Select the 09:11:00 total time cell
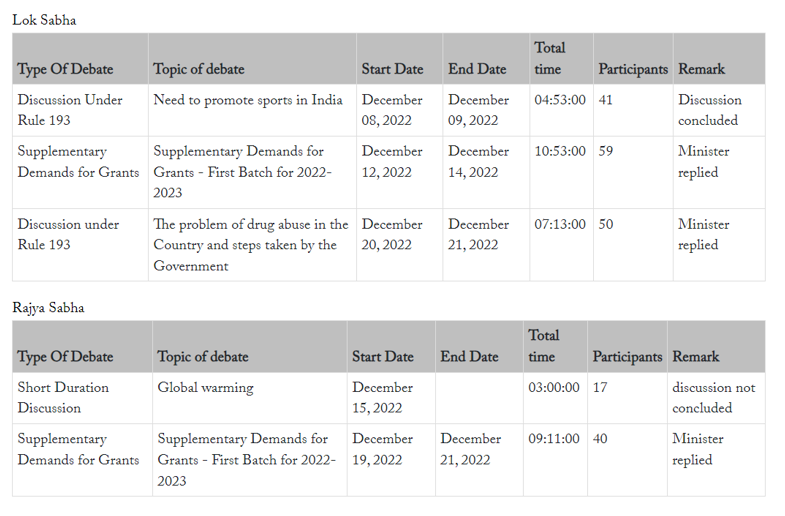 (x=555, y=460)
